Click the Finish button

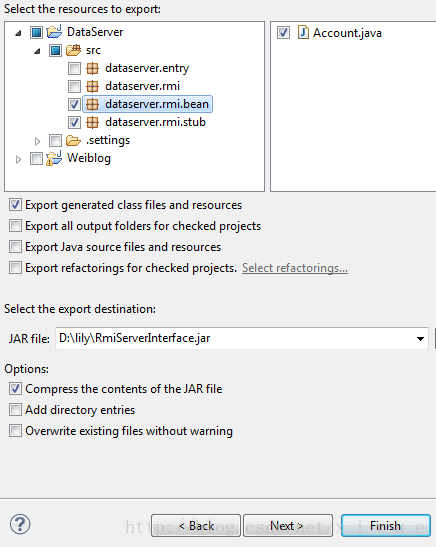(385, 525)
